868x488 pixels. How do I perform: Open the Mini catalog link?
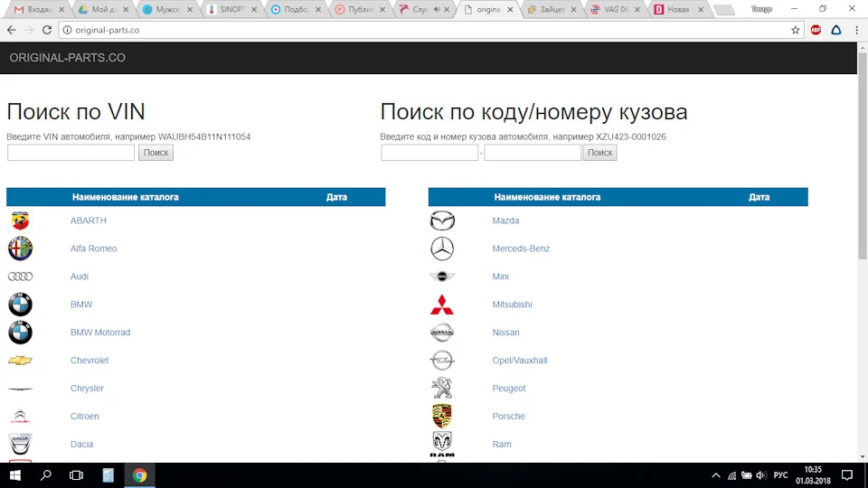point(500,277)
